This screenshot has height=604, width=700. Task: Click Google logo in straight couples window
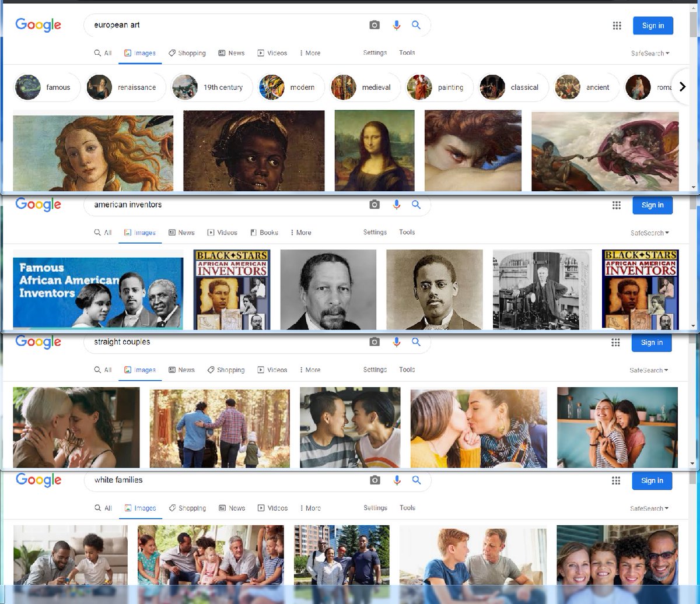coord(38,342)
